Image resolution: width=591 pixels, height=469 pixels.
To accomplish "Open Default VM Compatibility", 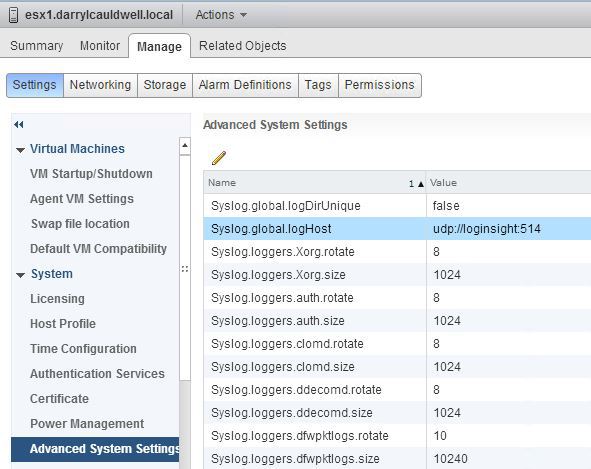I will pyautogui.click(x=98, y=249).
